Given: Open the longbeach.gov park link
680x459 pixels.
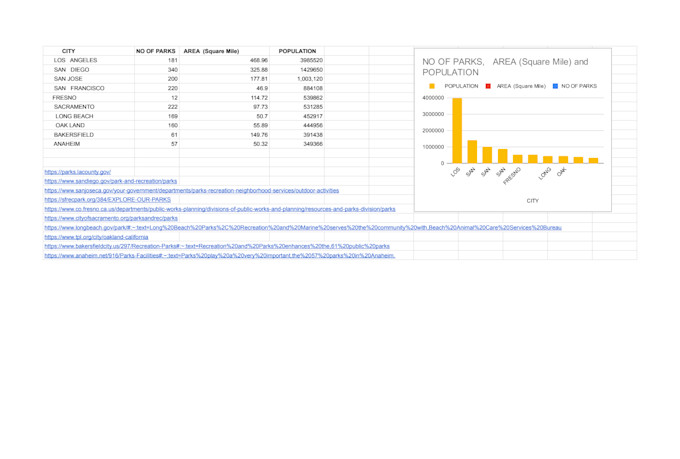Looking at the screenshot, I should click(x=303, y=227).
